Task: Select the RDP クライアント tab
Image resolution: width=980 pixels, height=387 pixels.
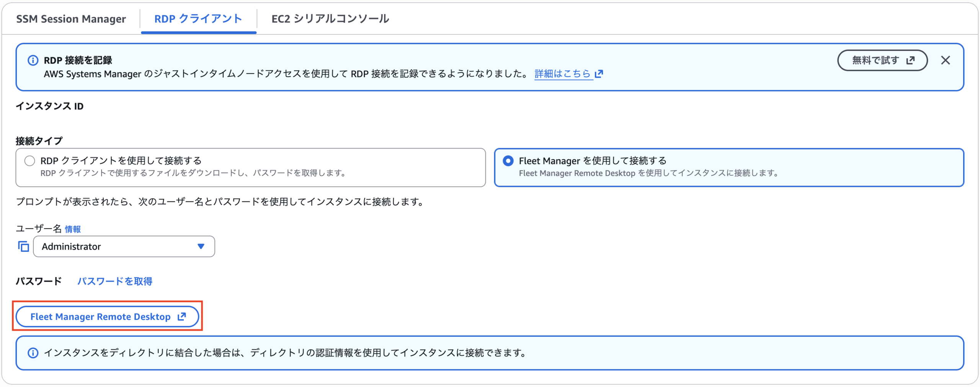Action: (198, 19)
